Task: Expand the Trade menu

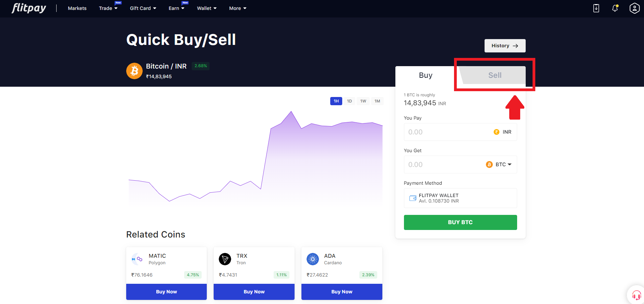Action: tap(108, 8)
